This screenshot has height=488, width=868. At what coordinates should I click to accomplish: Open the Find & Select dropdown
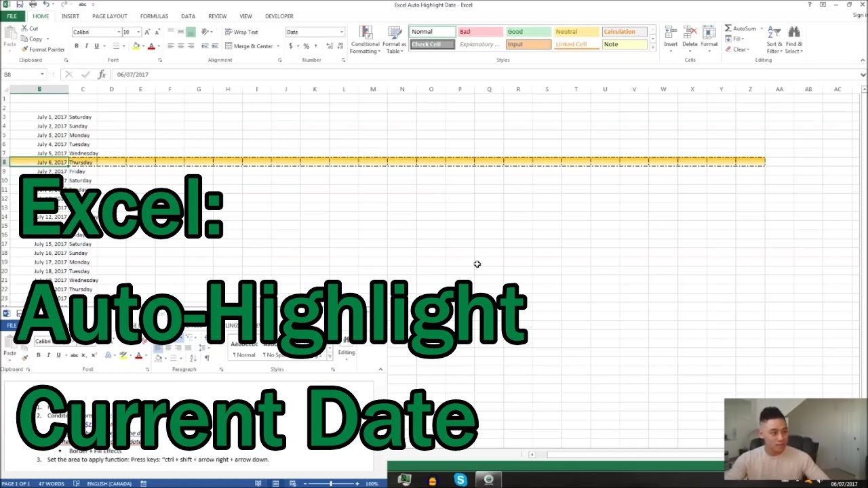tap(794, 40)
